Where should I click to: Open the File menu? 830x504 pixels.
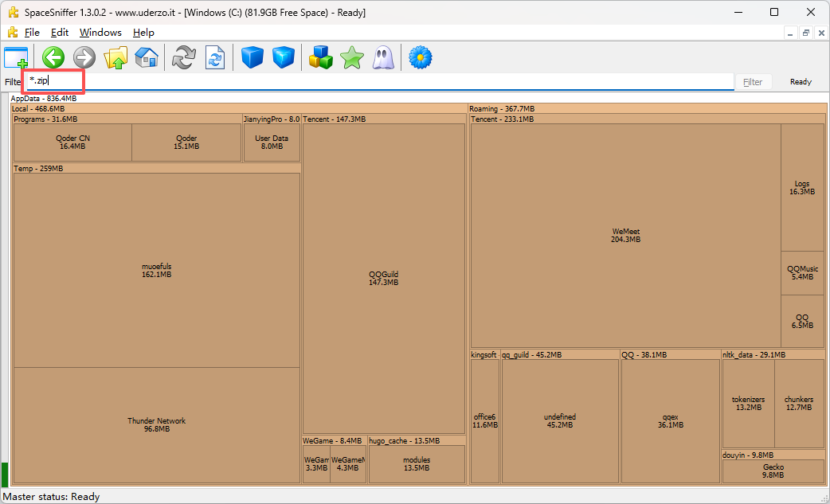(33, 33)
